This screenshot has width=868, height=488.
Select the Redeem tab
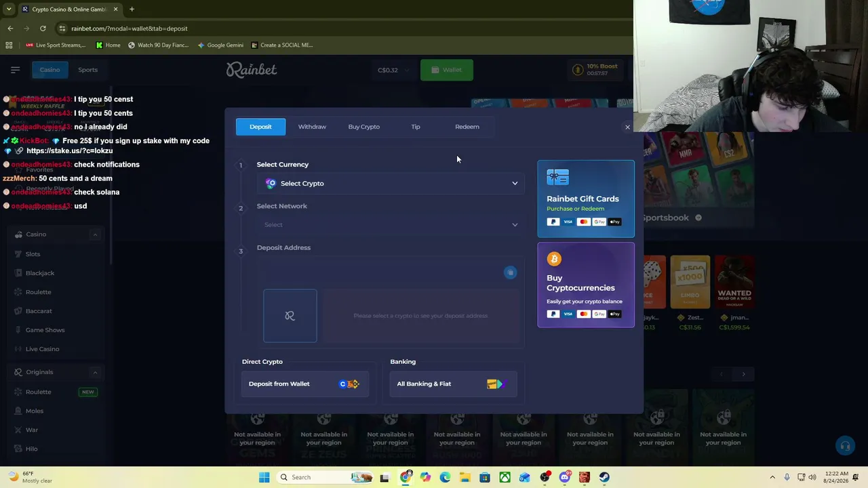tap(467, 127)
